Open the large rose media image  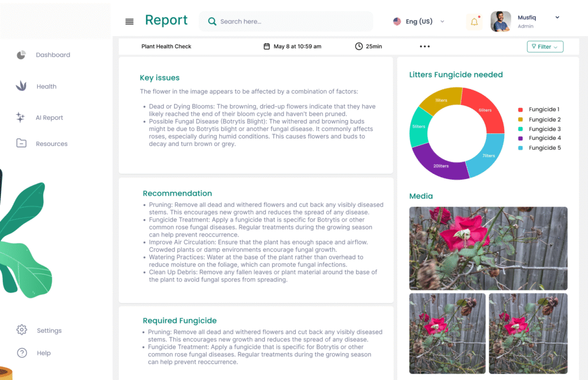tap(488, 248)
